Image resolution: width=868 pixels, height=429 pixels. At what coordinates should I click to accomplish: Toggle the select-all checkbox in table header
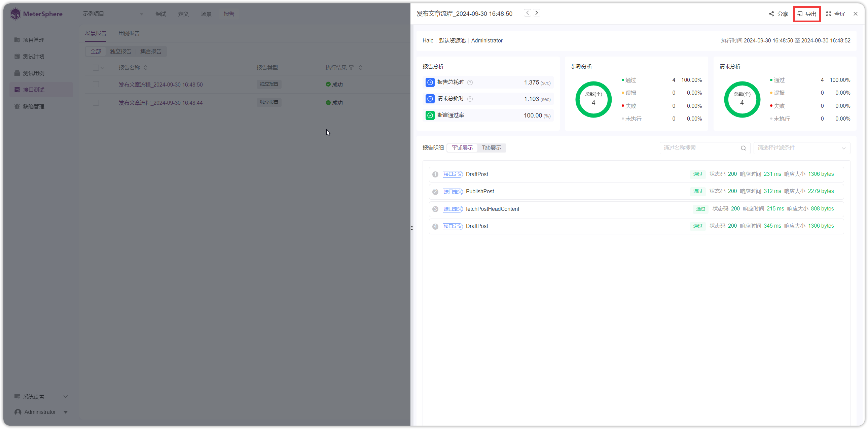click(96, 68)
